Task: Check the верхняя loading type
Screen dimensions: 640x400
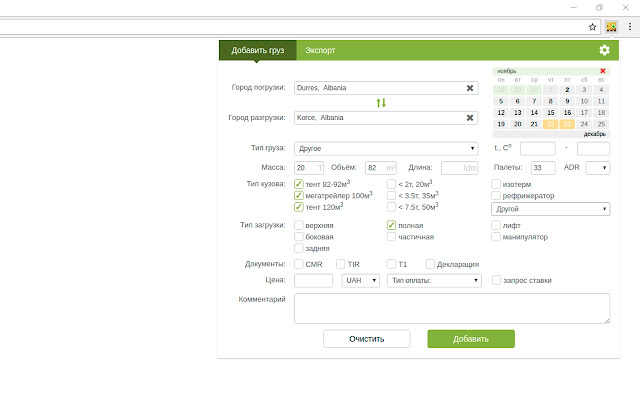Action: pyautogui.click(x=299, y=225)
